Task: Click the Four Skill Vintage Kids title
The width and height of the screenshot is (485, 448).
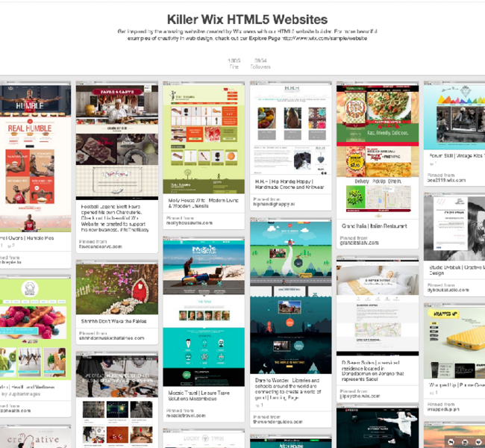Action: coord(457,156)
